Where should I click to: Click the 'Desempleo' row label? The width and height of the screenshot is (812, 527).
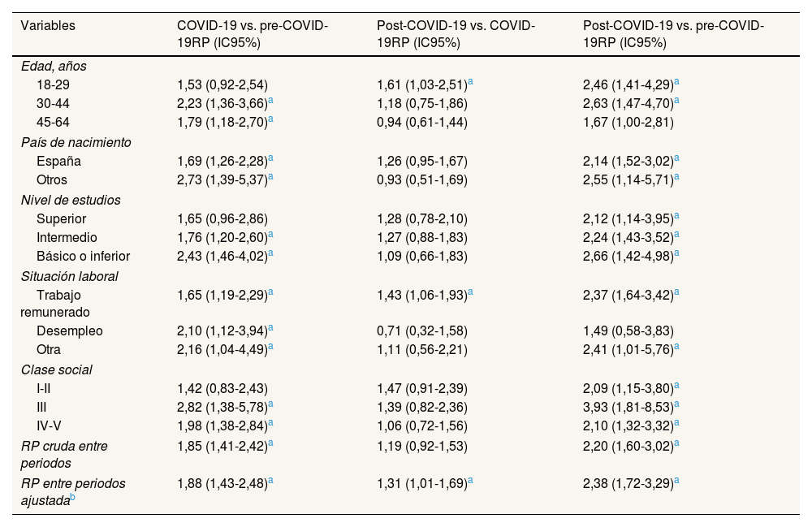pos(70,331)
